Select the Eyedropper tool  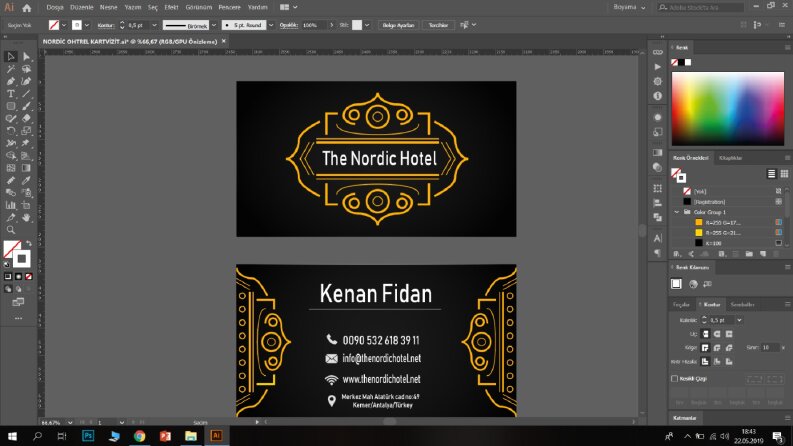coord(26,180)
